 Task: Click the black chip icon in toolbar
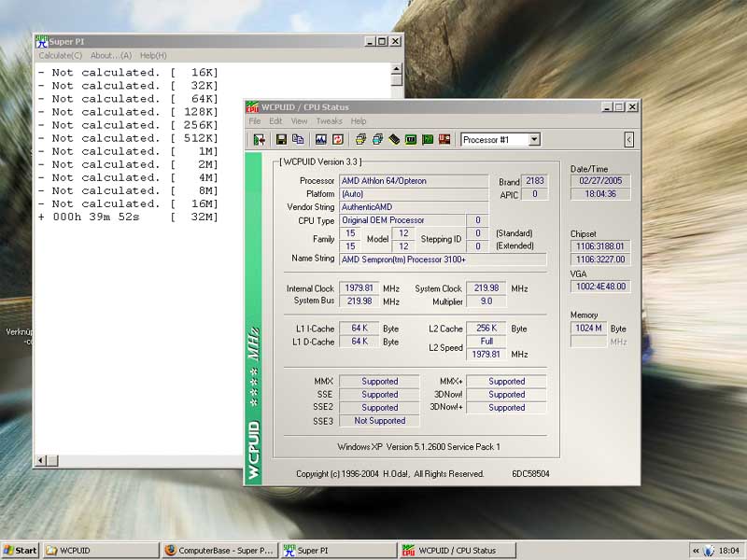[394, 139]
